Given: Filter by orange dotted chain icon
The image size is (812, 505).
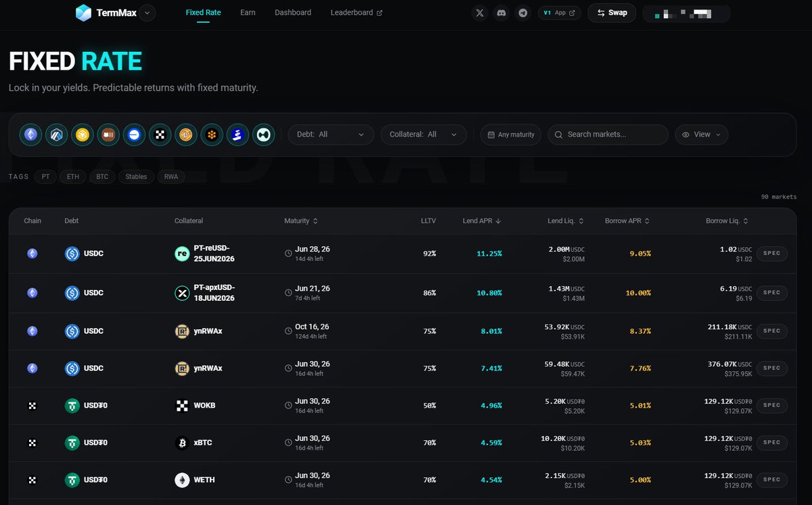Looking at the screenshot, I should click(x=212, y=135).
